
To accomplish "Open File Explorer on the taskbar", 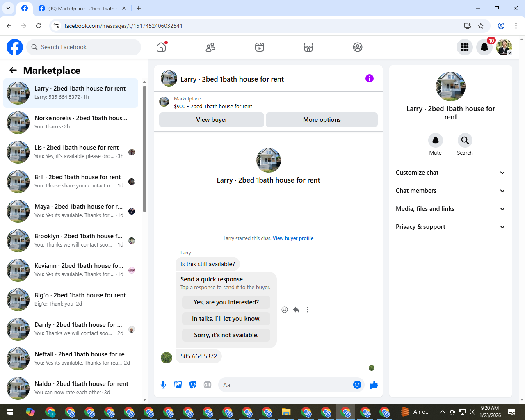I will tap(286, 412).
